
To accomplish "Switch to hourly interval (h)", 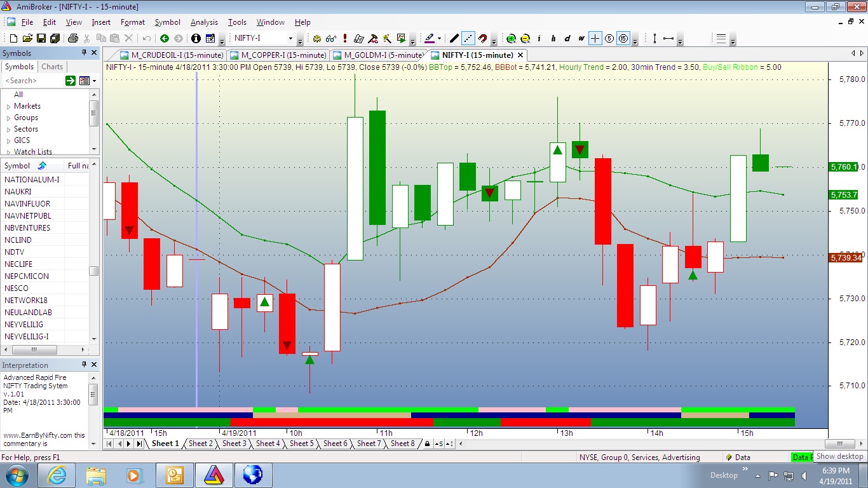I will (553, 38).
